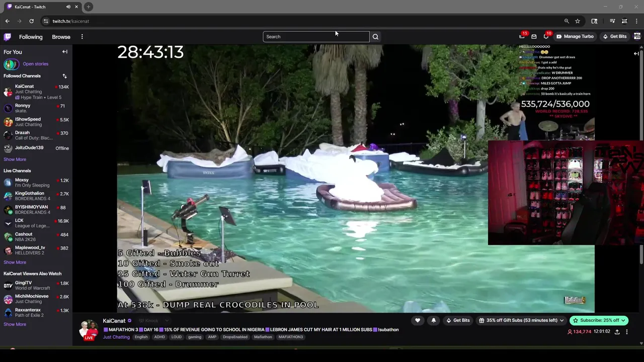Collapse the For You sidebar
644x362 pixels.
pyautogui.click(x=64, y=52)
